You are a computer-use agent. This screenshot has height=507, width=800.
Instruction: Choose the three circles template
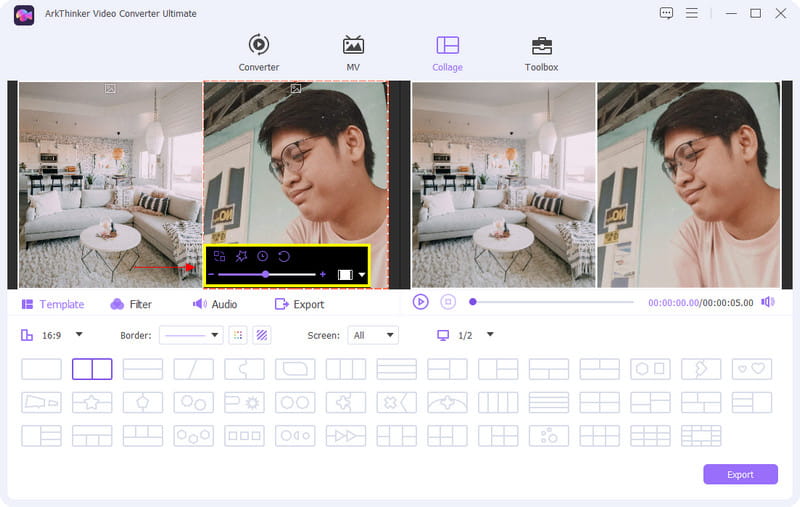(193, 436)
